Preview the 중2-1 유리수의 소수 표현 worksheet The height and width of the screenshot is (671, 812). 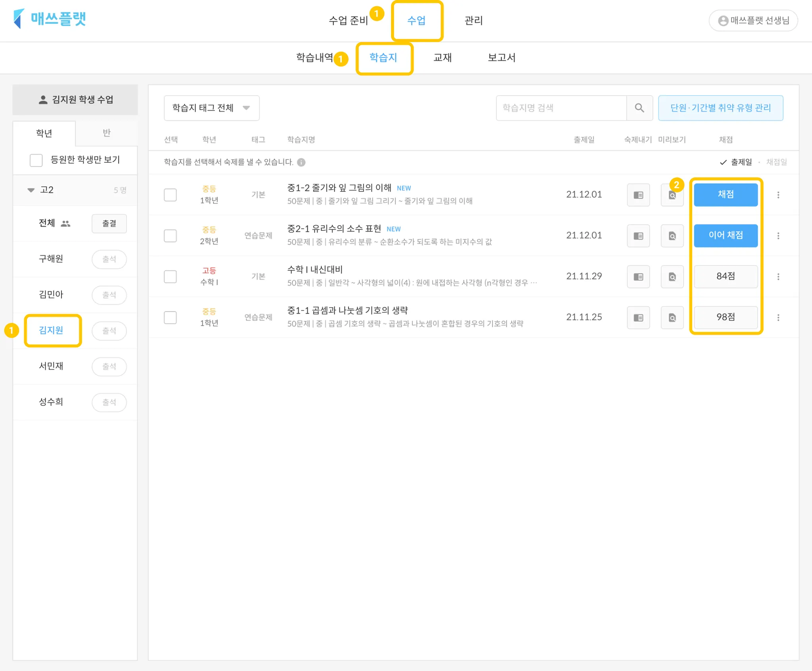point(672,236)
